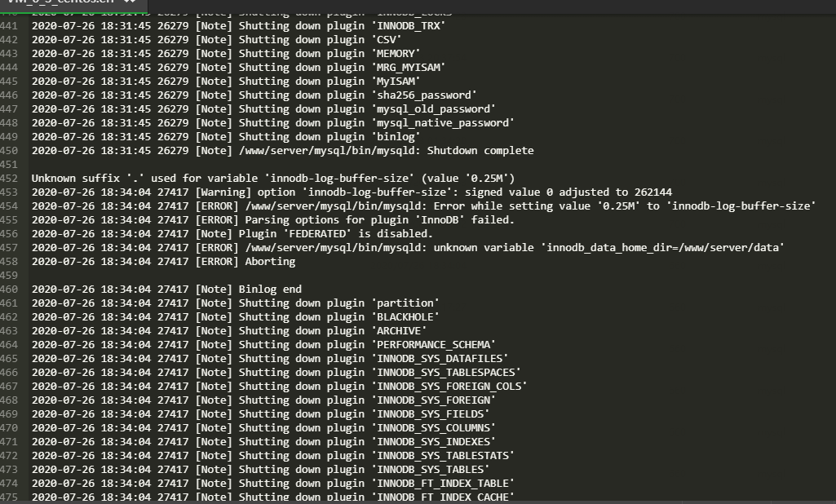Screen dimensions: 836x504
Task: Select line number 458 in the gutter
Action: click(9, 261)
